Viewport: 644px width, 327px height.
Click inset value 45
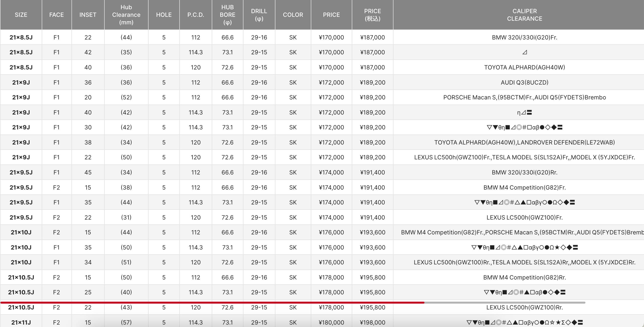pyautogui.click(x=88, y=172)
